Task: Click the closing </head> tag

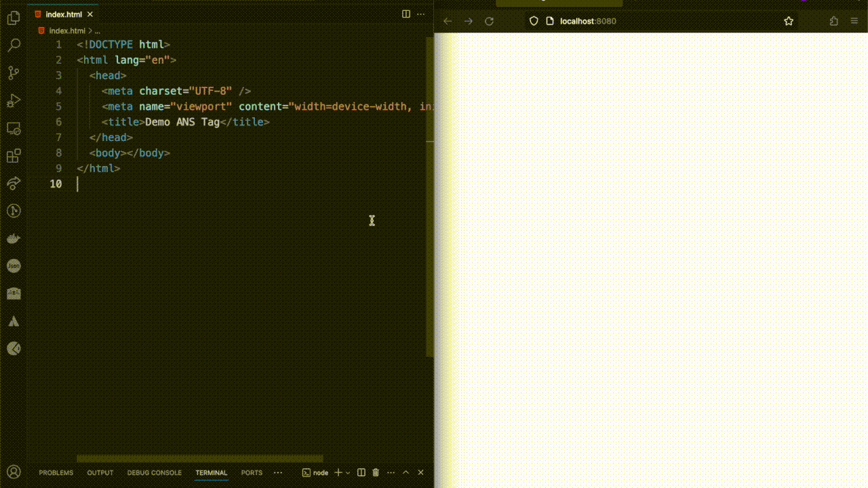Action: (111, 138)
